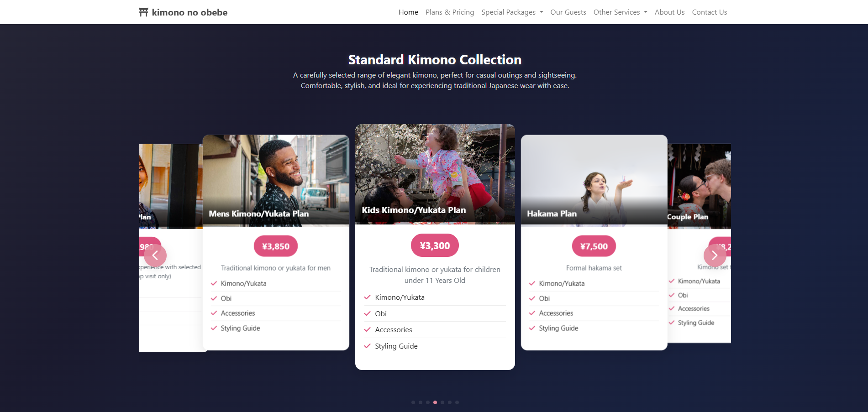This screenshot has height=412, width=868.
Task: Expand the Other Services dropdown
Action: click(x=621, y=12)
